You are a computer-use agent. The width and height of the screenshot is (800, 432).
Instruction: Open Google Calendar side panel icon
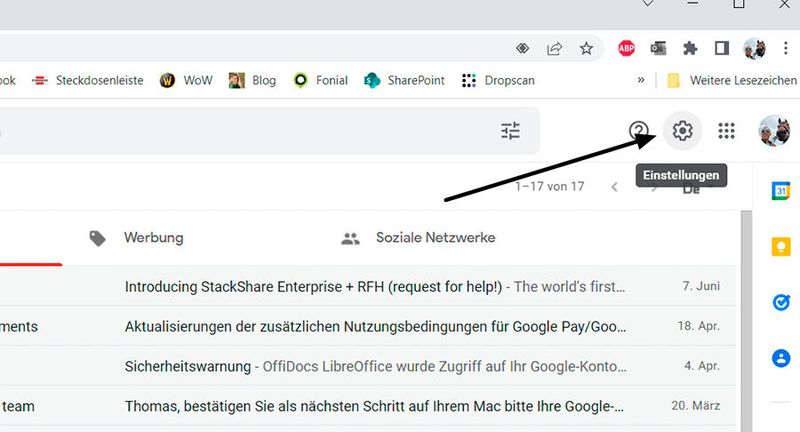tap(781, 191)
